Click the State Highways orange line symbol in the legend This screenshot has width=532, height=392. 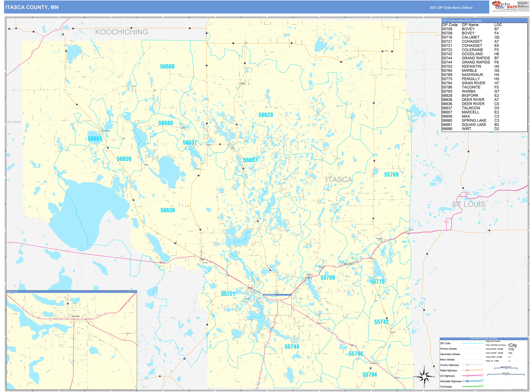pyautogui.click(x=467, y=370)
